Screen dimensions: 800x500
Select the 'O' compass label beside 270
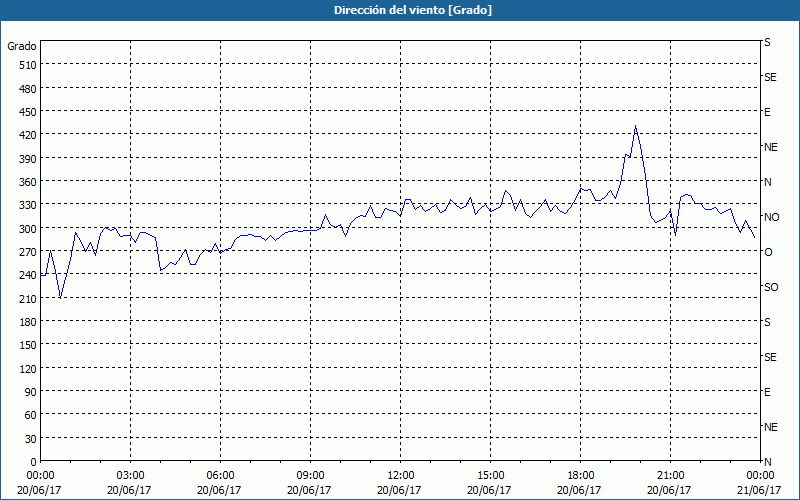point(768,253)
